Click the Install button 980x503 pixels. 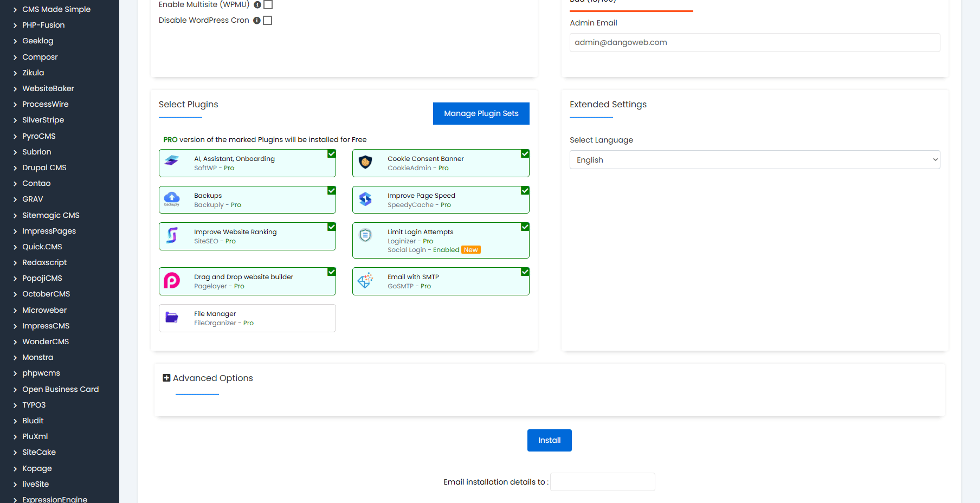click(550, 440)
